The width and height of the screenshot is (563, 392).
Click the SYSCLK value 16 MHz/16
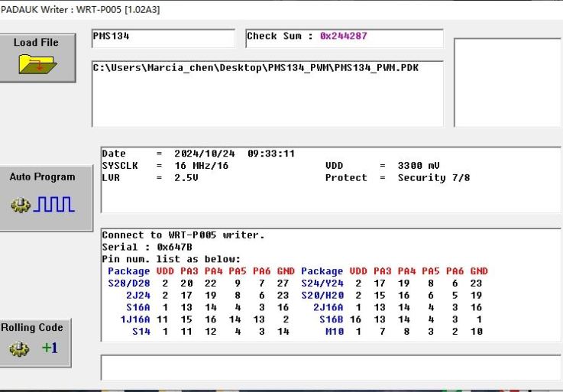pyautogui.click(x=202, y=166)
